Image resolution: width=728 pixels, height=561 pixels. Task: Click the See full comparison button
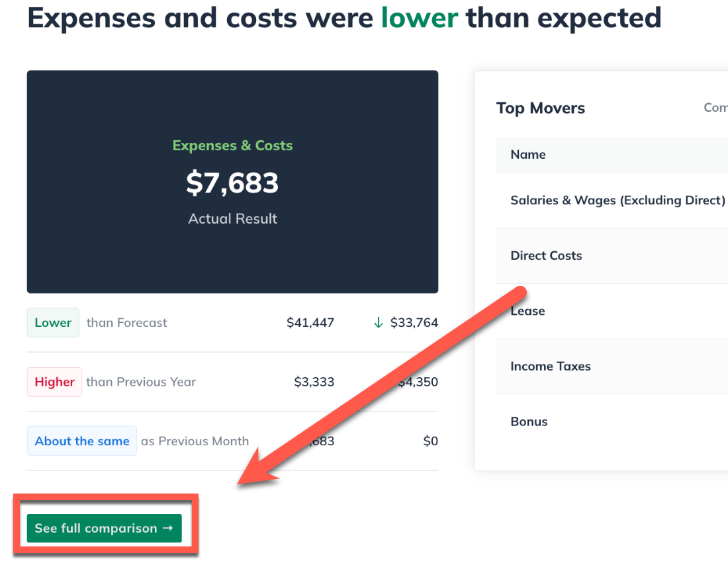pyautogui.click(x=104, y=528)
